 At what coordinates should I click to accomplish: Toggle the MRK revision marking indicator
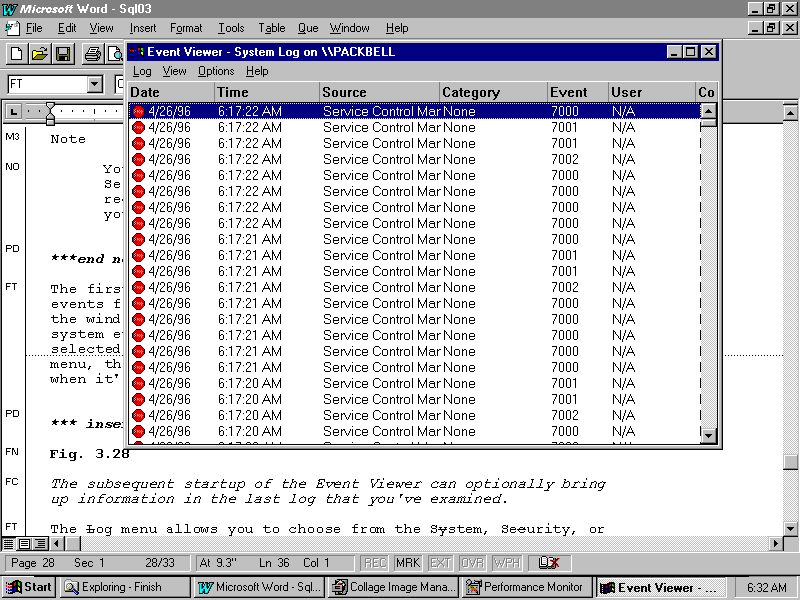[x=407, y=563]
